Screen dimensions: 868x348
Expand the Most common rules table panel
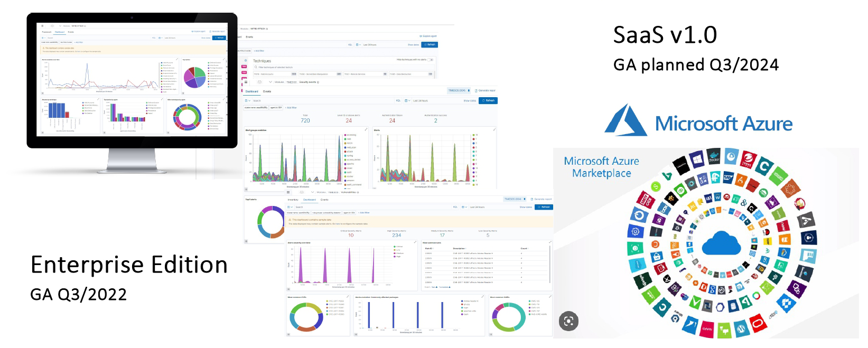pyautogui.click(x=550, y=242)
